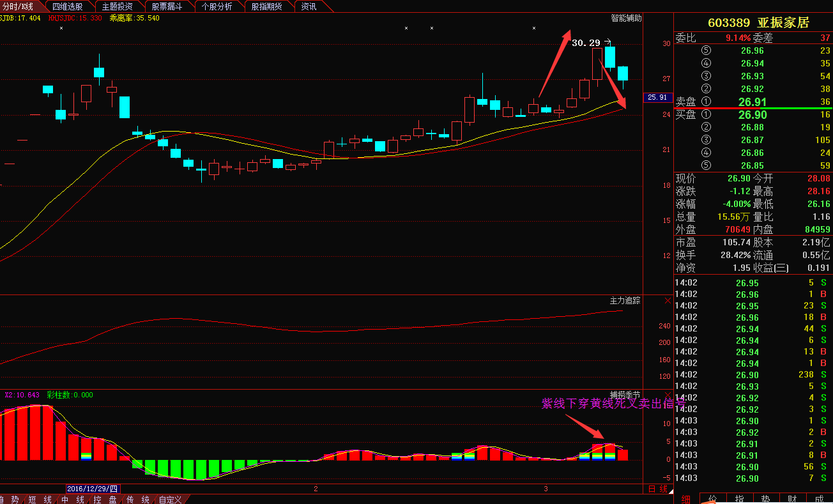Select the 控盘 indicator tab
Image resolution: width=833 pixels, height=504 pixels.
tap(105, 500)
